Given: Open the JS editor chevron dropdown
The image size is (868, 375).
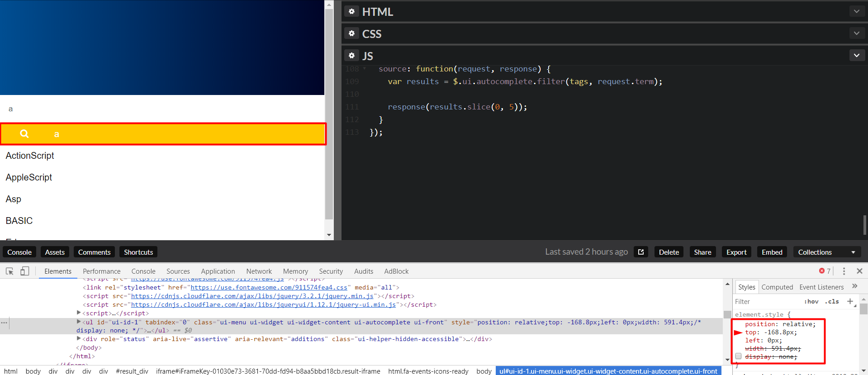Looking at the screenshot, I should tap(857, 56).
